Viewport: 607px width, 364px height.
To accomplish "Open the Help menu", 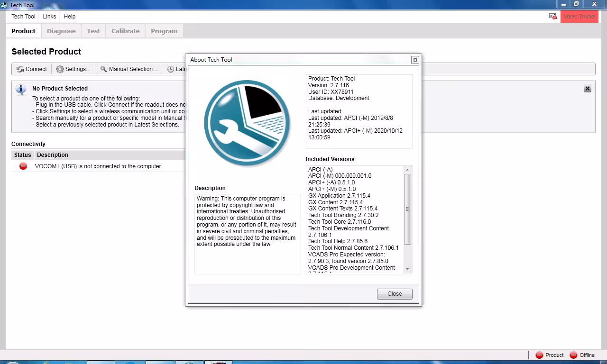I will point(70,16).
